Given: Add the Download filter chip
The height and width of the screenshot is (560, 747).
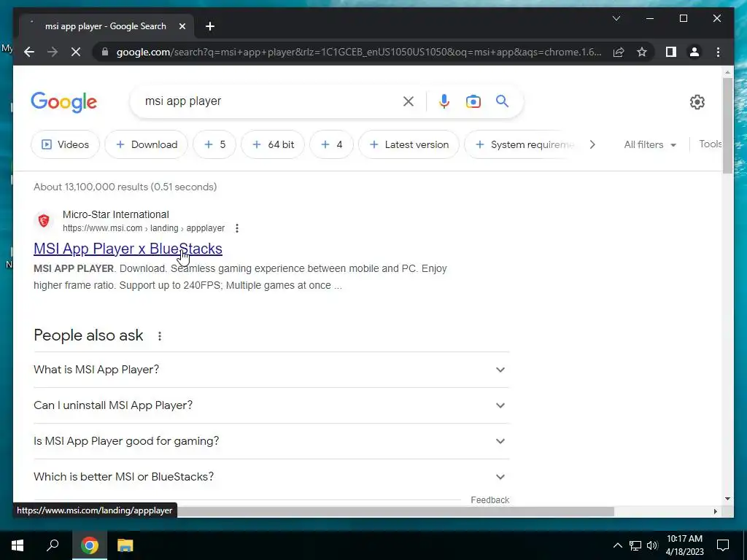Looking at the screenshot, I should [146, 144].
